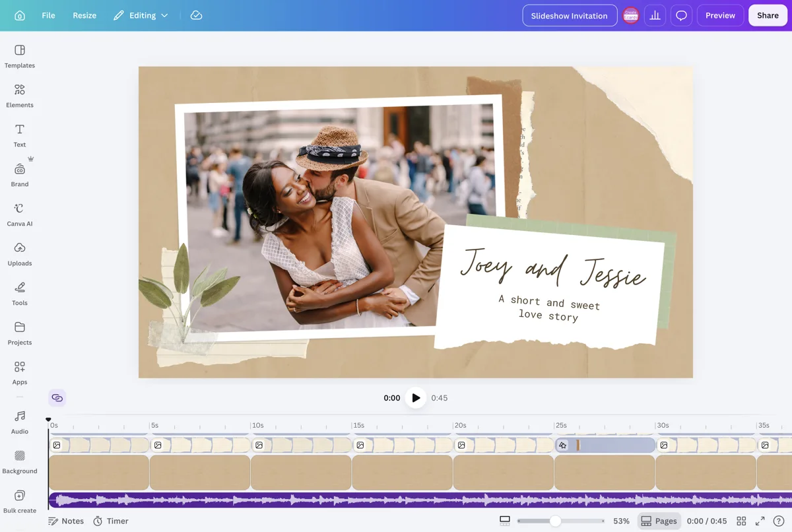Select the timeline page starting at 30s
This screenshot has height=532, width=792.
(x=705, y=472)
